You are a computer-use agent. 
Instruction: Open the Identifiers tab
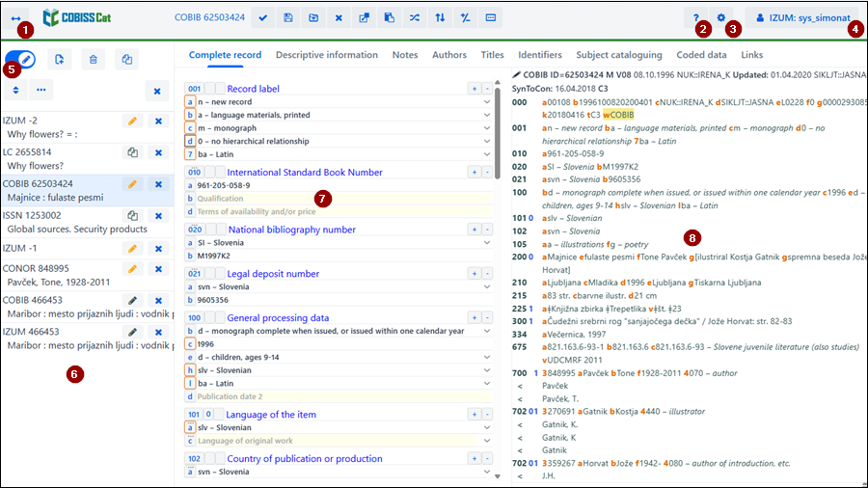click(540, 55)
